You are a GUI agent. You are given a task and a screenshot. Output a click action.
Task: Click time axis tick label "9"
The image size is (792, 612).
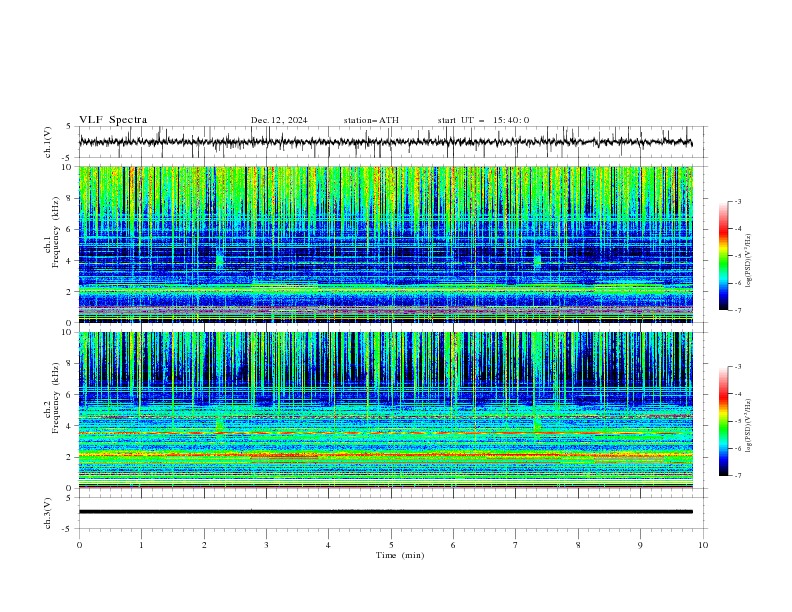pos(640,545)
